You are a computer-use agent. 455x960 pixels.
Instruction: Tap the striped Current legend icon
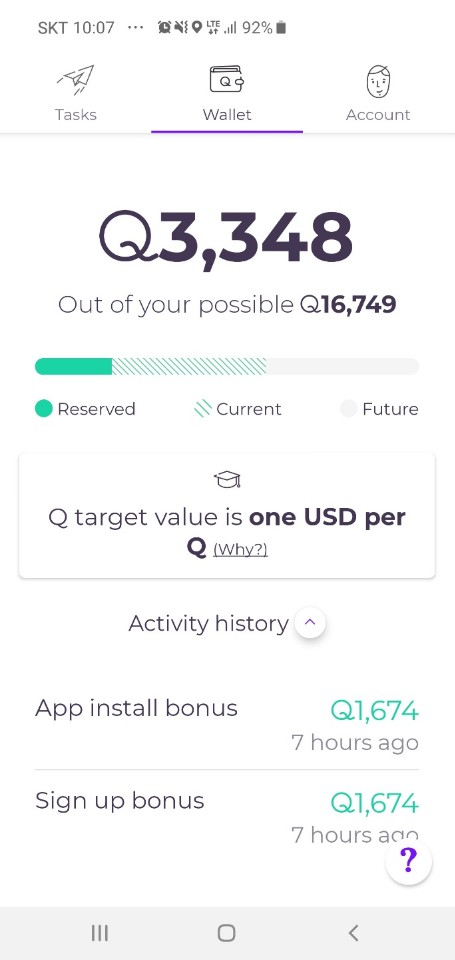click(x=202, y=408)
